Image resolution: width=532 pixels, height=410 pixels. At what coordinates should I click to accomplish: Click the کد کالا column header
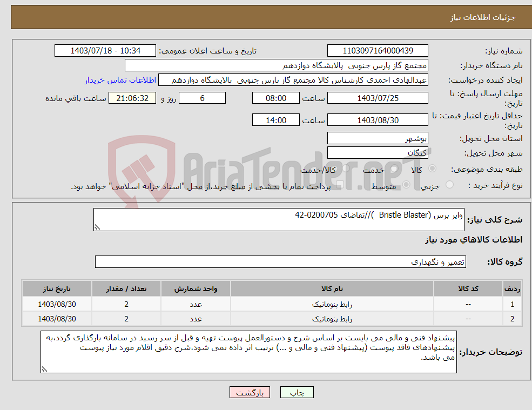pyautogui.click(x=468, y=289)
